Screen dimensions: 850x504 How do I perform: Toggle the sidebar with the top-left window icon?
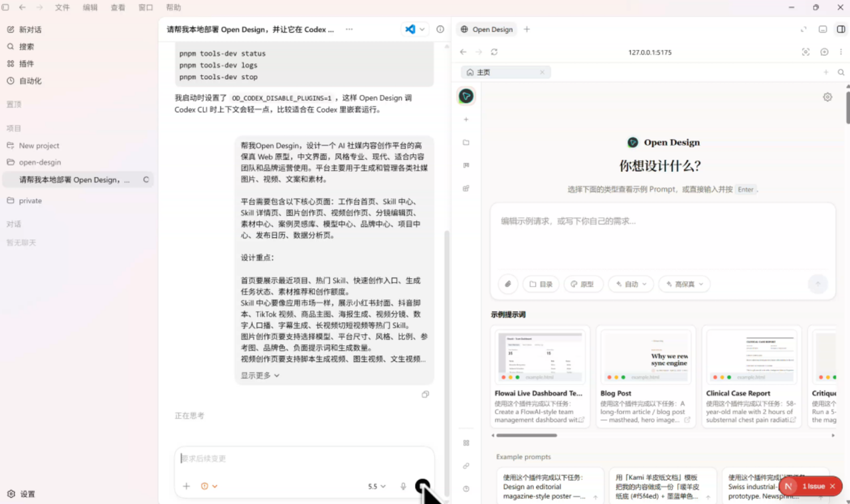coord(5,7)
